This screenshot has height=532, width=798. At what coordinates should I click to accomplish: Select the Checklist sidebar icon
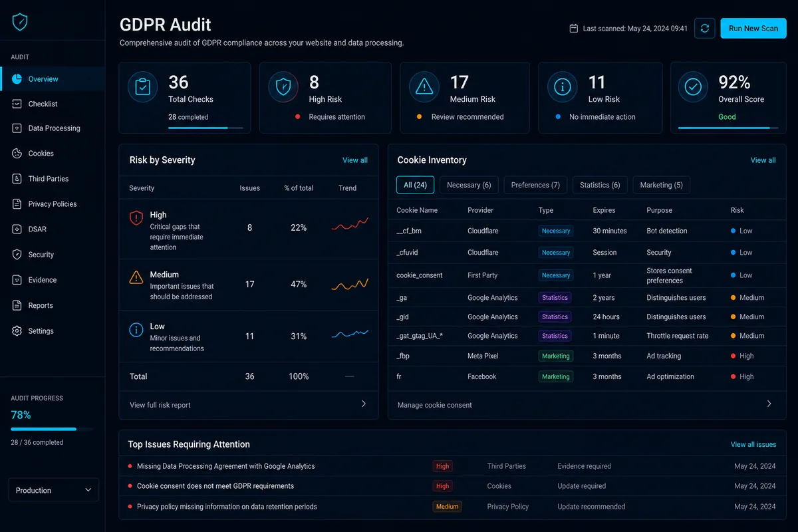[x=17, y=104]
